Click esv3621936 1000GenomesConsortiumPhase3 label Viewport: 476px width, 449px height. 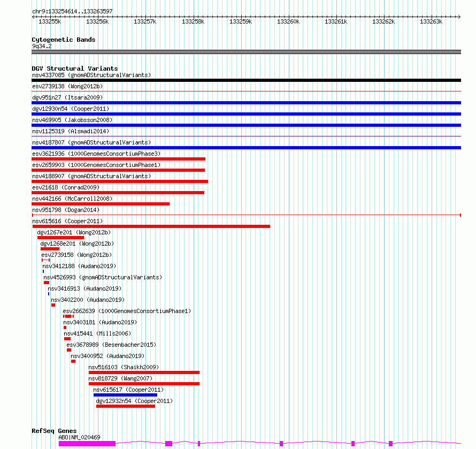pos(96,154)
